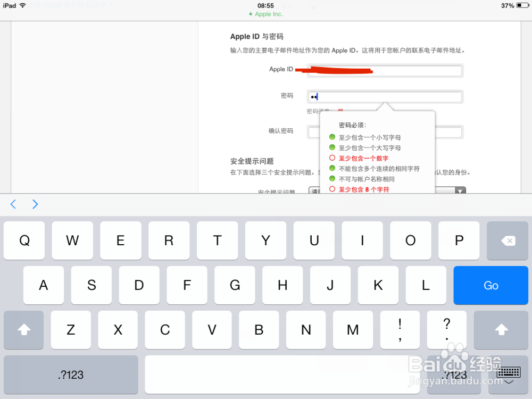The image size is (532, 399).
Task: Hide keyboard using dismiss keyboard icon
Action: click(508, 375)
